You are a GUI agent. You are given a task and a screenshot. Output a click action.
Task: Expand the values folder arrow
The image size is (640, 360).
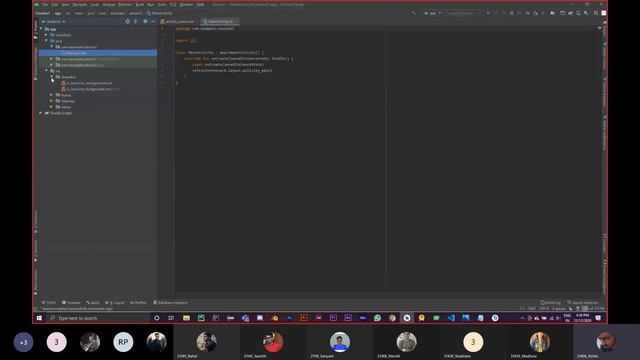[52, 107]
